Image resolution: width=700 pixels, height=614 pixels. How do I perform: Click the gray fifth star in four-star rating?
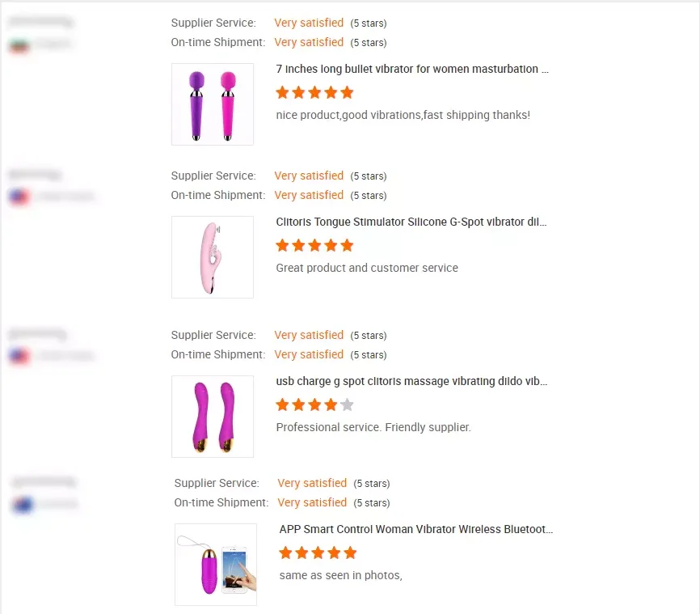coord(347,404)
